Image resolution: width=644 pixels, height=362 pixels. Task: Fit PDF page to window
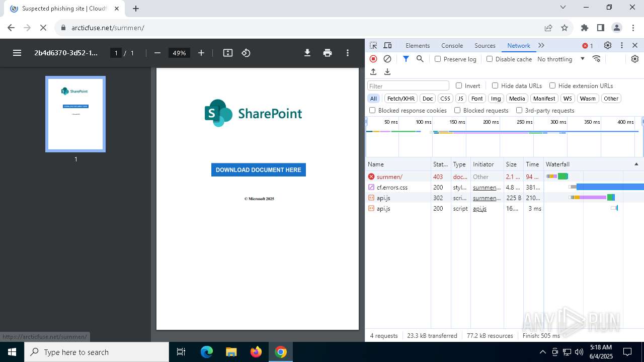pyautogui.click(x=228, y=53)
